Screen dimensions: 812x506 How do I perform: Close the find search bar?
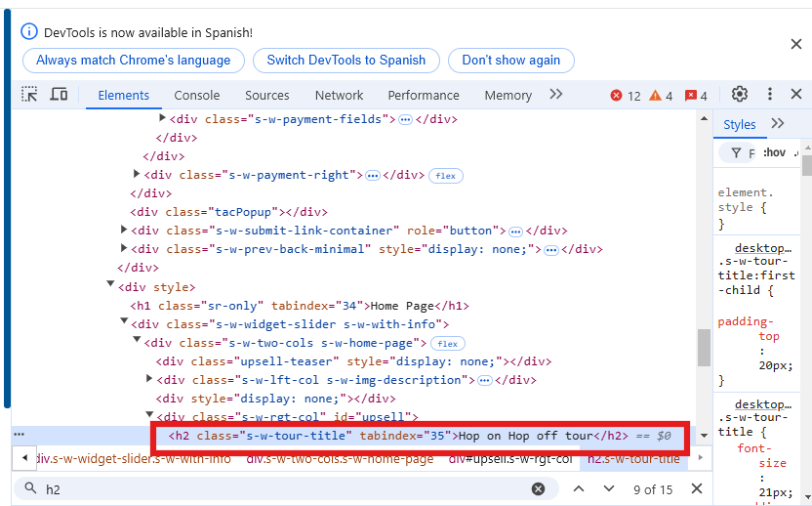[697, 488]
